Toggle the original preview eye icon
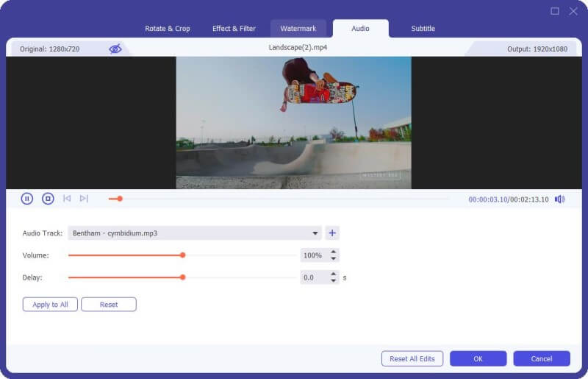Viewport: 588px width, 379px height. (x=115, y=49)
